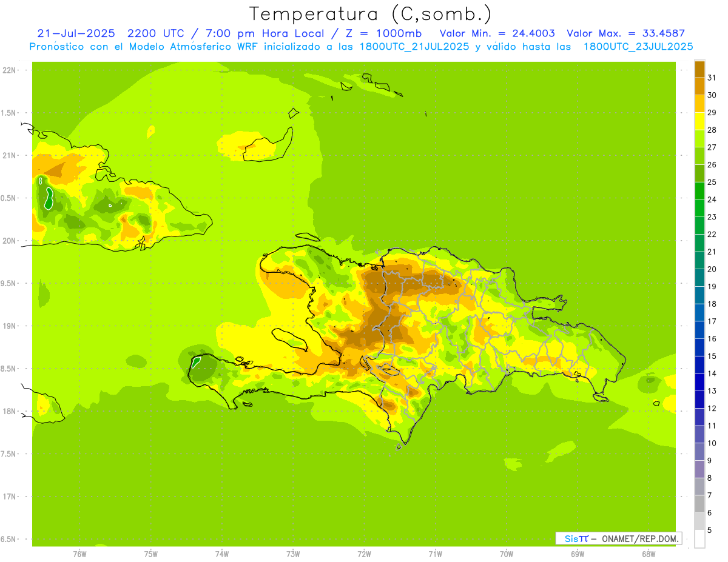
Task: Click the dark brown legend swatch above 31
Action: pyautogui.click(x=699, y=69)
